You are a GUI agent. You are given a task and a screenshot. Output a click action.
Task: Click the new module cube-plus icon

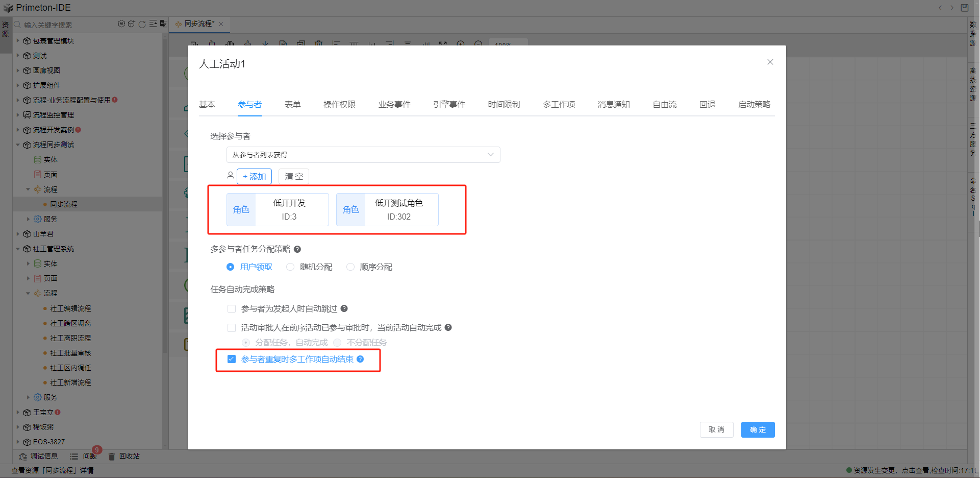pos(132,24)
